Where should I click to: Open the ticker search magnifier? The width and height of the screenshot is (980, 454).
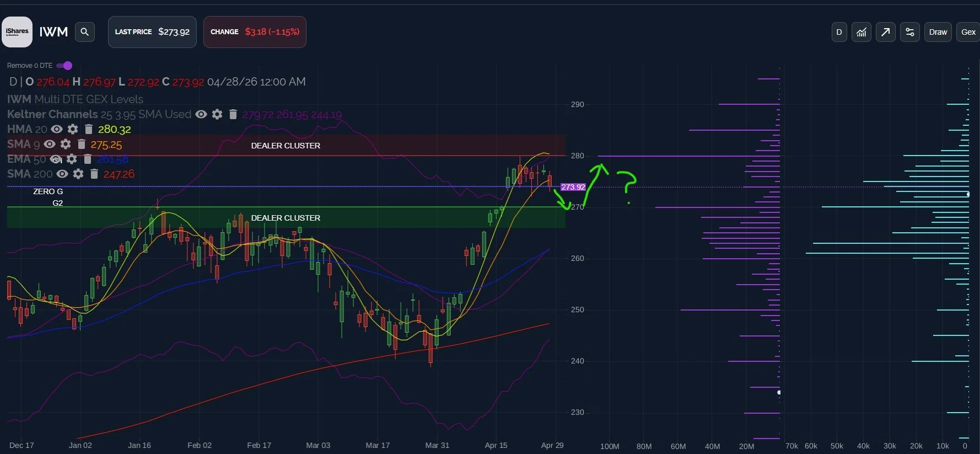(x=85, y=32)
